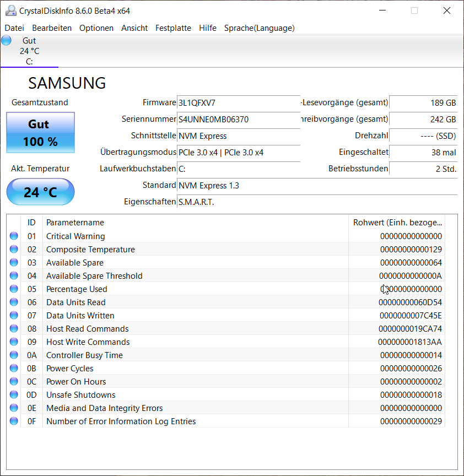
Task: Click the Drehzahl value ---- (SSD)
Action: coord(423,136)
